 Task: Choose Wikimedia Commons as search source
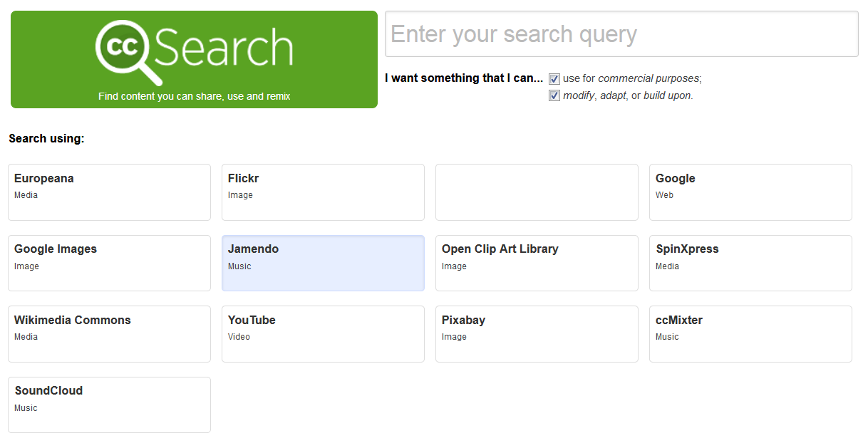pos(109,334)
